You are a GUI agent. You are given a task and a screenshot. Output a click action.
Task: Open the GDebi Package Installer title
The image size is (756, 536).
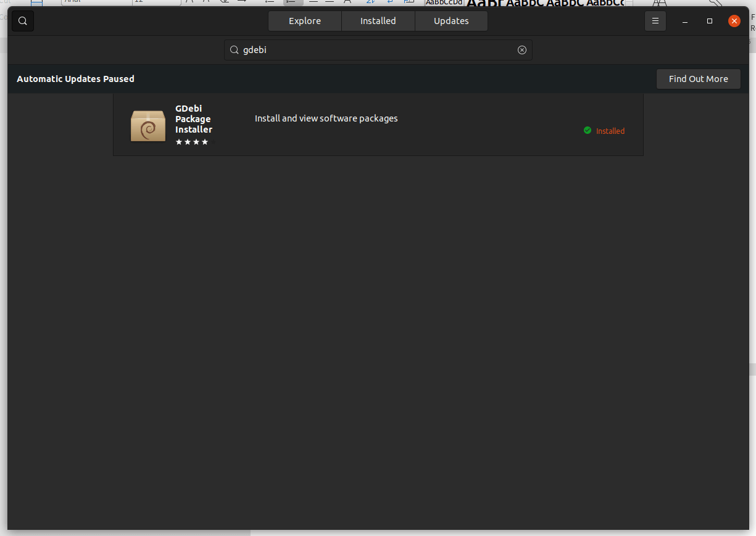[x=194, y=119]
